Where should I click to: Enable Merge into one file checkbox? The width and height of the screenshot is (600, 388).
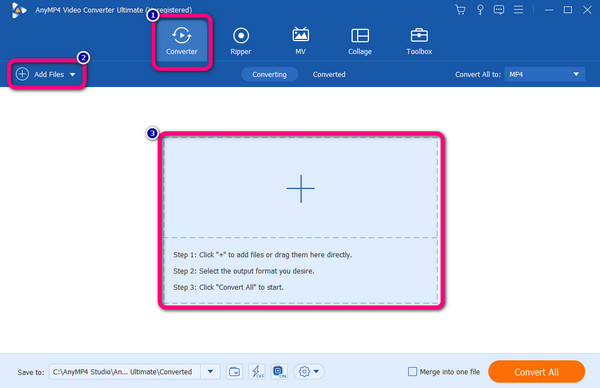coord(412,372)
